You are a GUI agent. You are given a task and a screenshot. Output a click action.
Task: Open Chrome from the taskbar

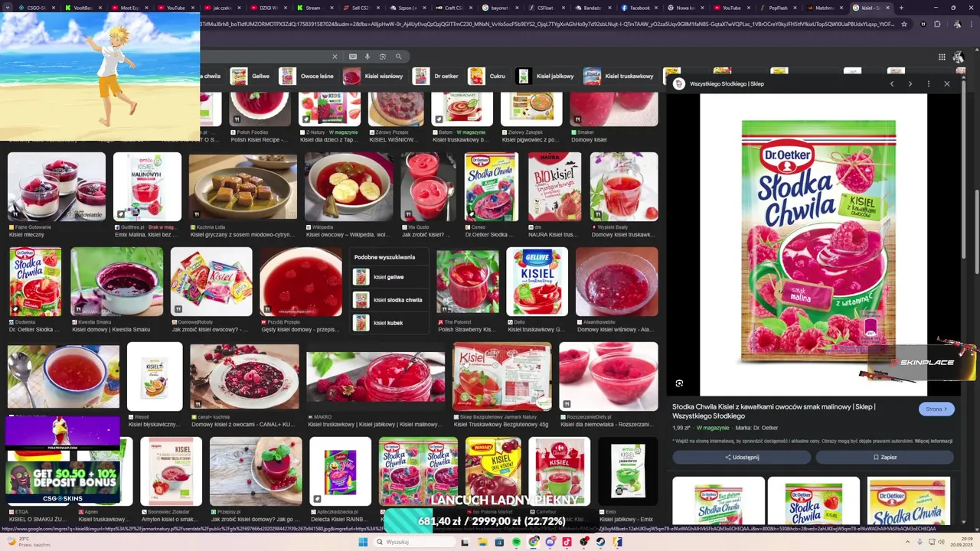coord(534,542)
